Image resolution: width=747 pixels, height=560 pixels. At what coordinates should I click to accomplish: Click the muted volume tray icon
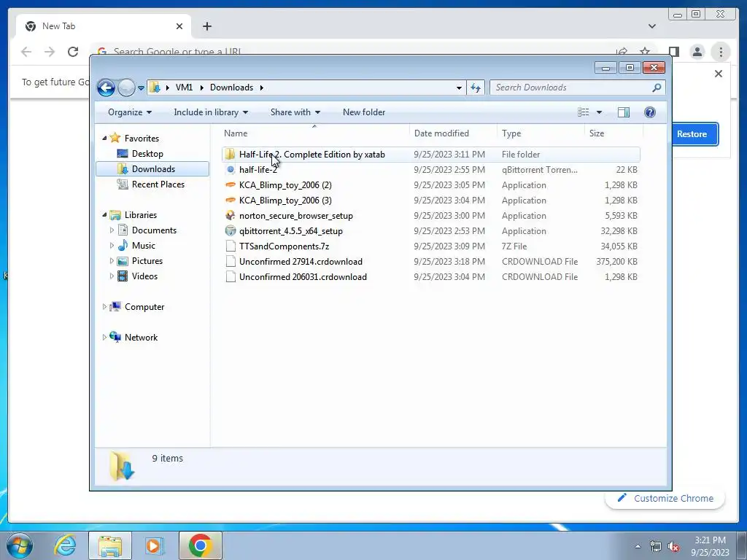coord(673,547)
